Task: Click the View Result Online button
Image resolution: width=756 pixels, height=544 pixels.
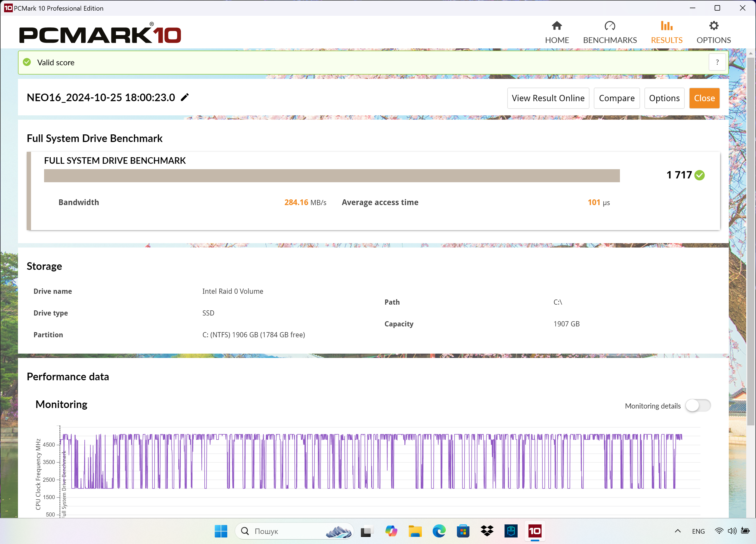Action: (x=548, y=98)
